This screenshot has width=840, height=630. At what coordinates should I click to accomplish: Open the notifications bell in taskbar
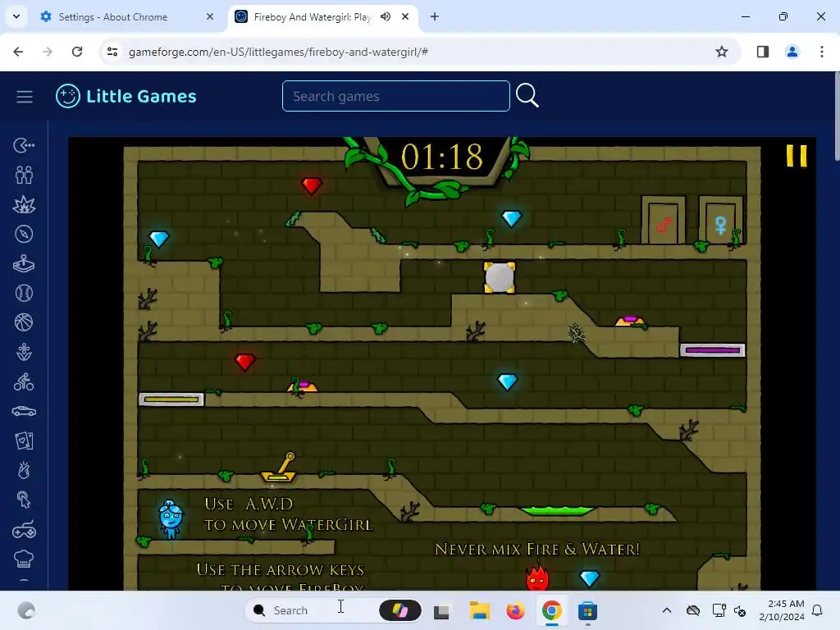click(x=817, y=610)
